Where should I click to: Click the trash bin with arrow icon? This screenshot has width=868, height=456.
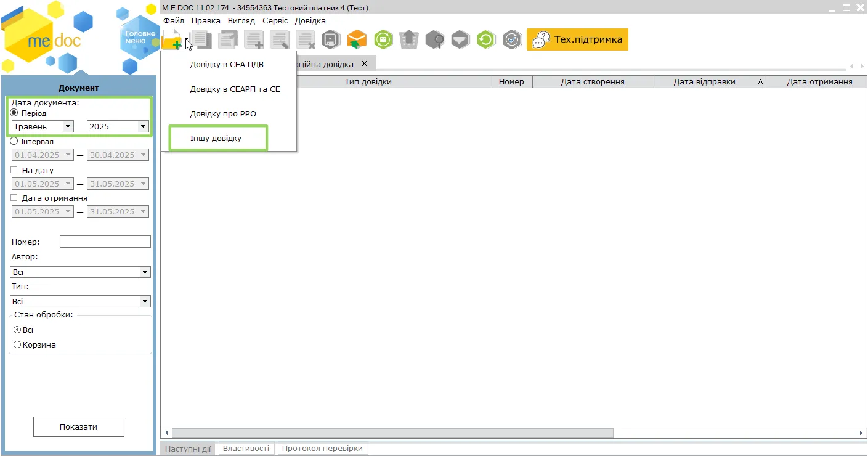click(x=409, y=40)
